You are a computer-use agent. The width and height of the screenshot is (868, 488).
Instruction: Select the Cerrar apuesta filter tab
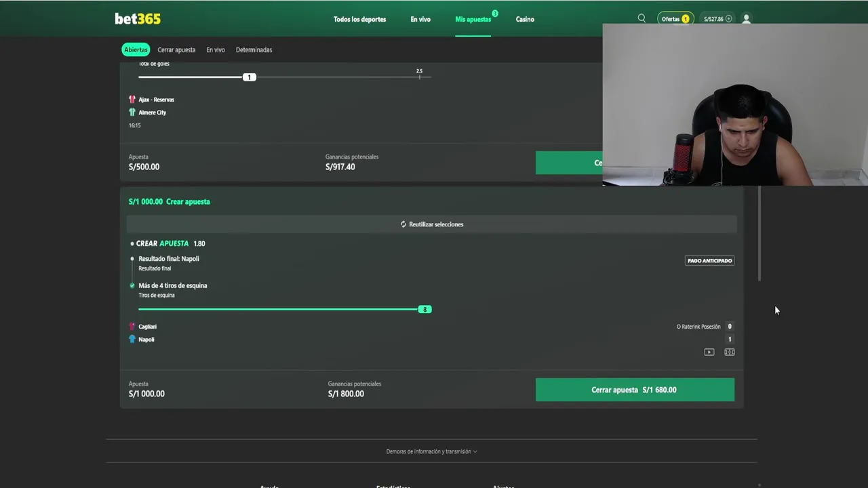tap(176, 49)
